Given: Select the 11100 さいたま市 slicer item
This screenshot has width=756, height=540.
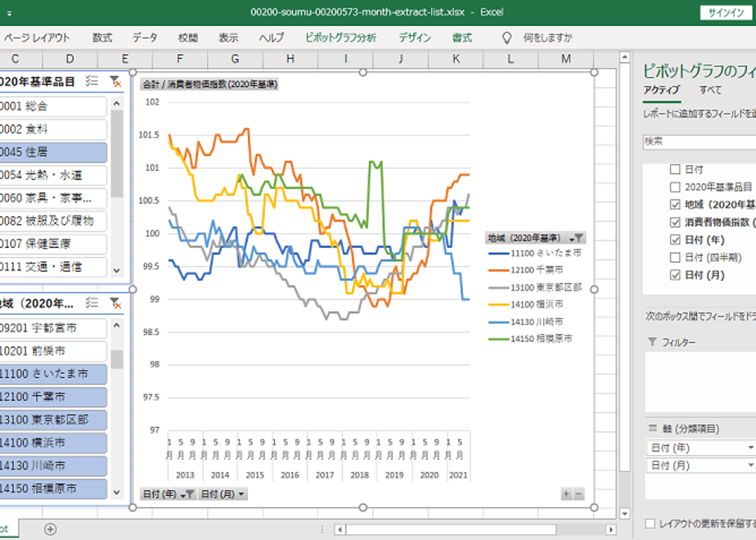Looking at the screenshot, I should coord(52,374).
